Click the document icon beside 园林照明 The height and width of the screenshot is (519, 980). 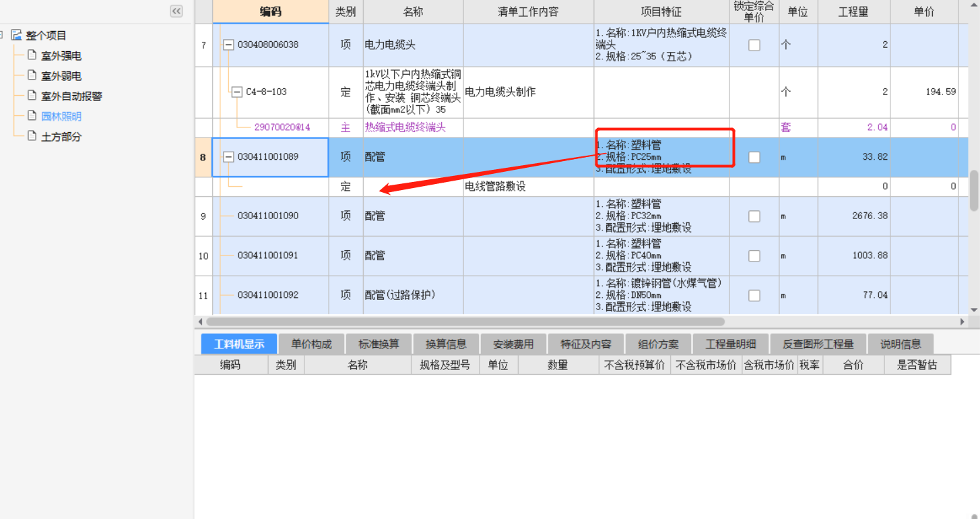click(32, 116)
